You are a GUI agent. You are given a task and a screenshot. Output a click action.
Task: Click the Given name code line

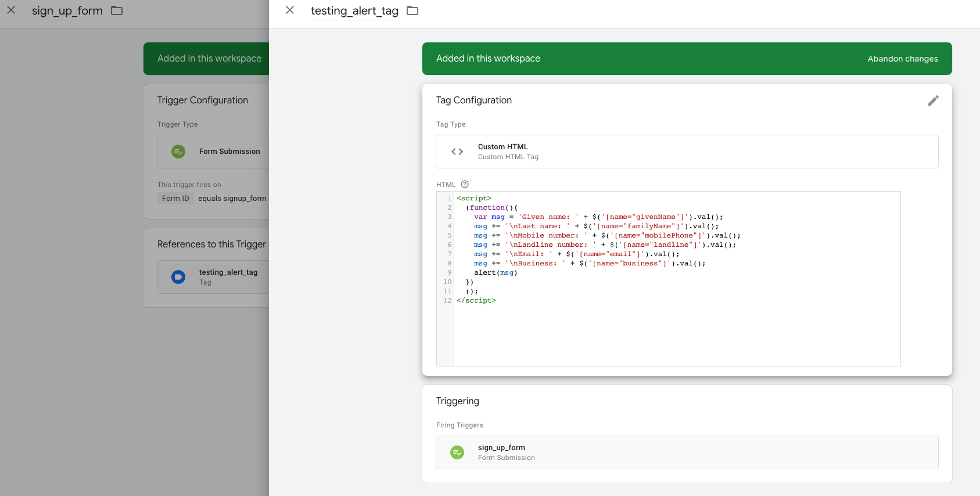(x=598, y=217)
